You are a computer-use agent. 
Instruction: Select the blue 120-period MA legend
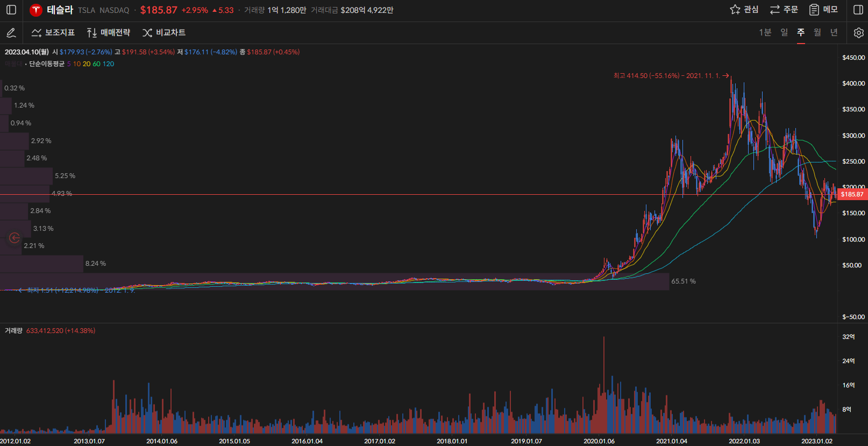(108, 63)
